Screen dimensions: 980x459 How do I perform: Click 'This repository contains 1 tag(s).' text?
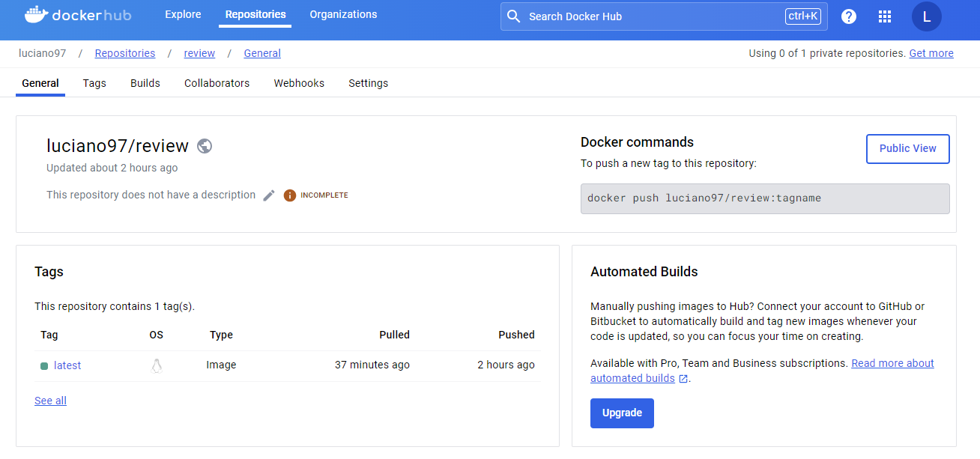point(115,306)
